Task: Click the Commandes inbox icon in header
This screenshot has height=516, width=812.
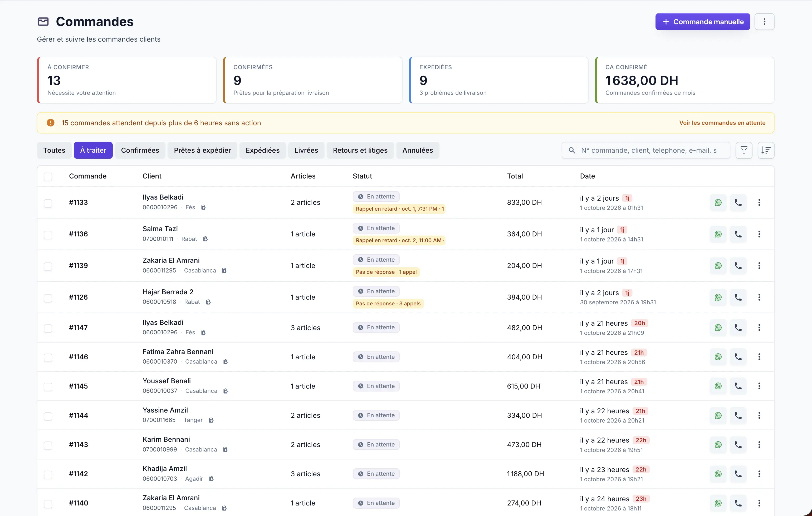Action: 43,22
